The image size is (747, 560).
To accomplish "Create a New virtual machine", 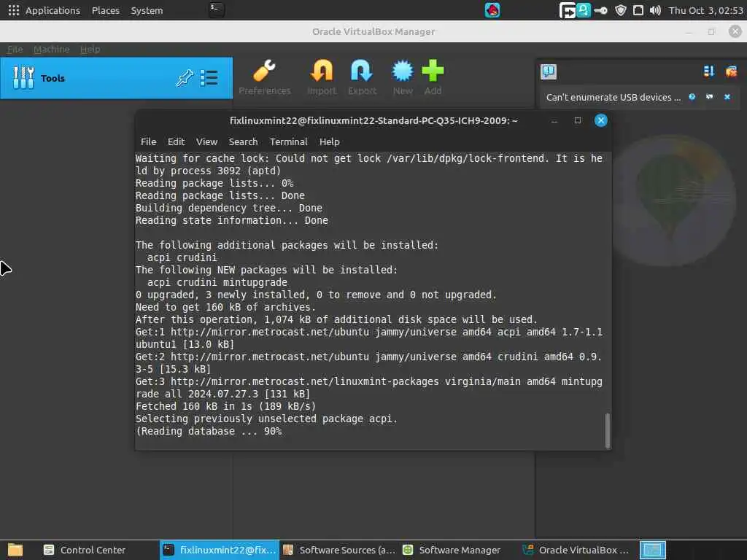I will tap(403, 77).
